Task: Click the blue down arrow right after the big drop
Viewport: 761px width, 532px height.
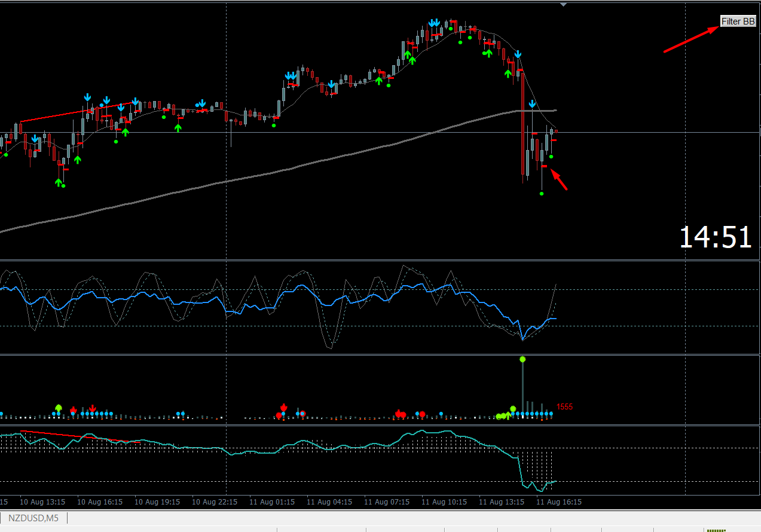Action: [x=531, y=104]
